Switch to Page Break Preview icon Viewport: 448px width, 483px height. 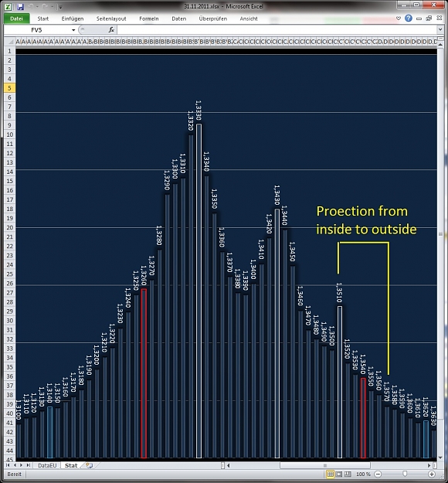pyautogui.click(x=348, y=474)
